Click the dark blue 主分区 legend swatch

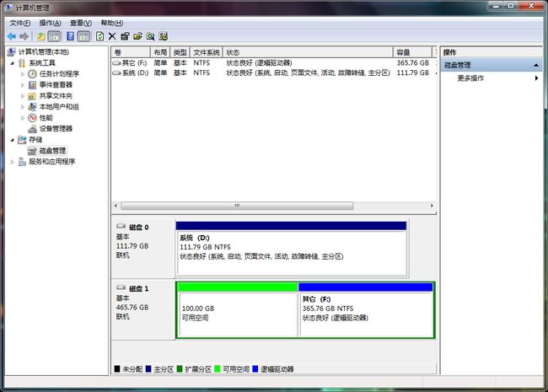pyautogui.click(x=148, y=369)
